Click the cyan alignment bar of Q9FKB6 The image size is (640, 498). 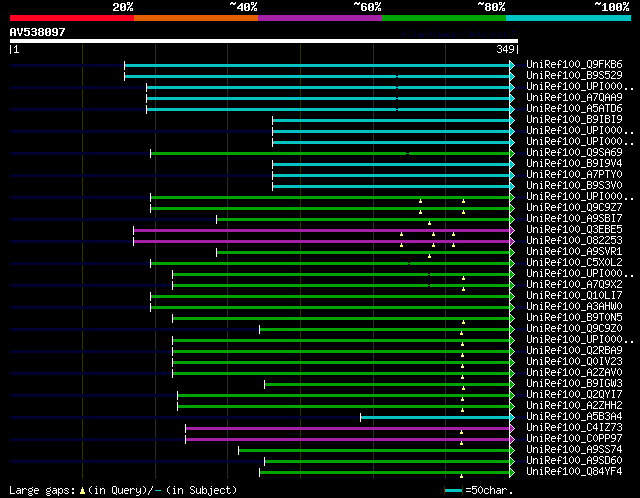click(x=317, y=65)
